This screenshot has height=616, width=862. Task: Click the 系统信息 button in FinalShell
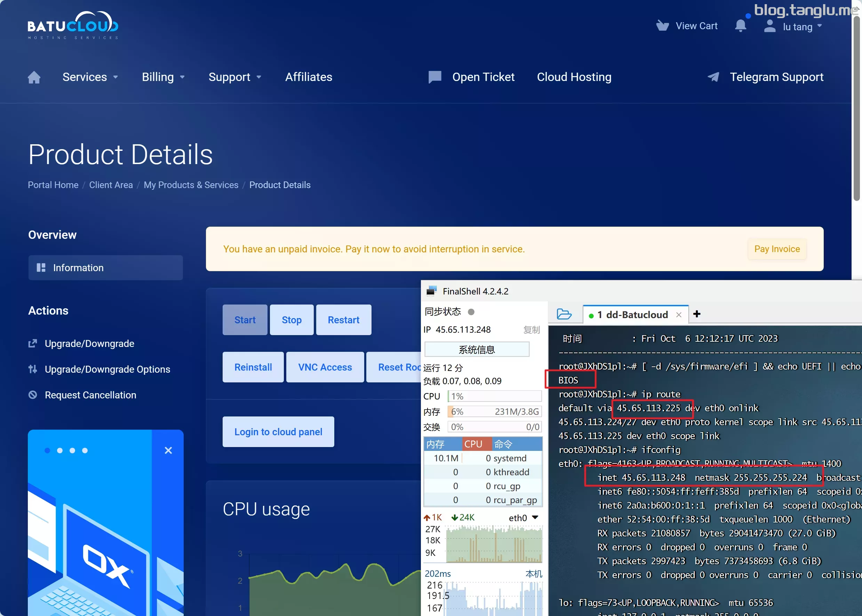pyautogui.click(x=477, y=349)
